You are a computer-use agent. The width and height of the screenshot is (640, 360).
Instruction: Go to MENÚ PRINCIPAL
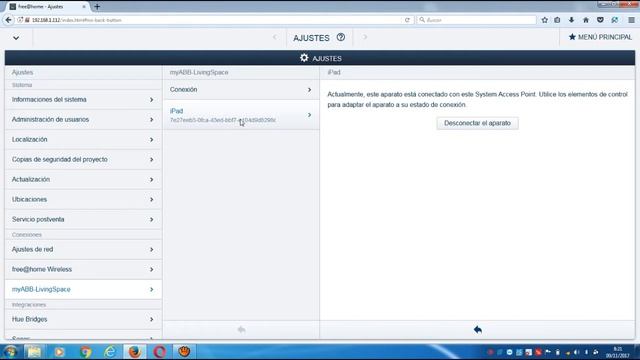point(600,37)
